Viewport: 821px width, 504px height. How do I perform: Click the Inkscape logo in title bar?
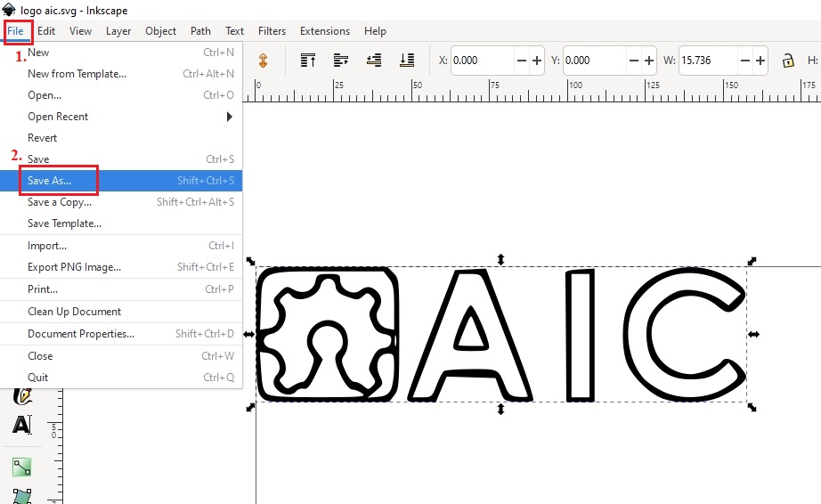[9, 10]
